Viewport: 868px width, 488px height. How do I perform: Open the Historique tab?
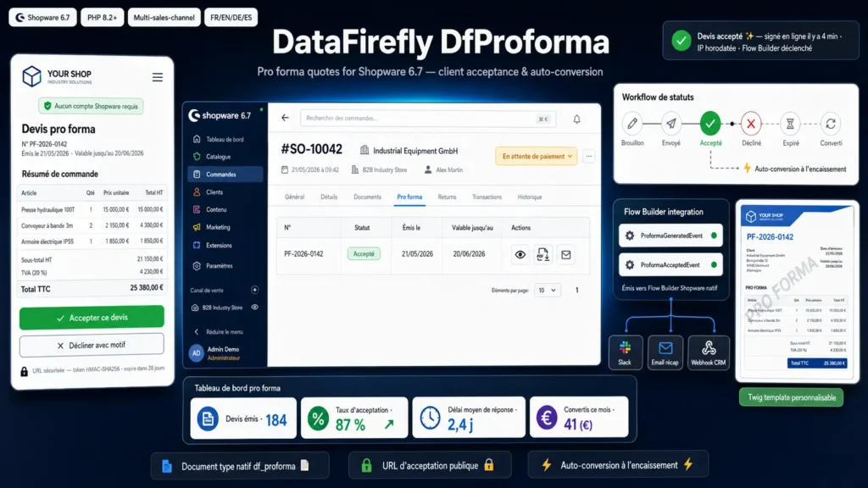[x=530, y=197]
